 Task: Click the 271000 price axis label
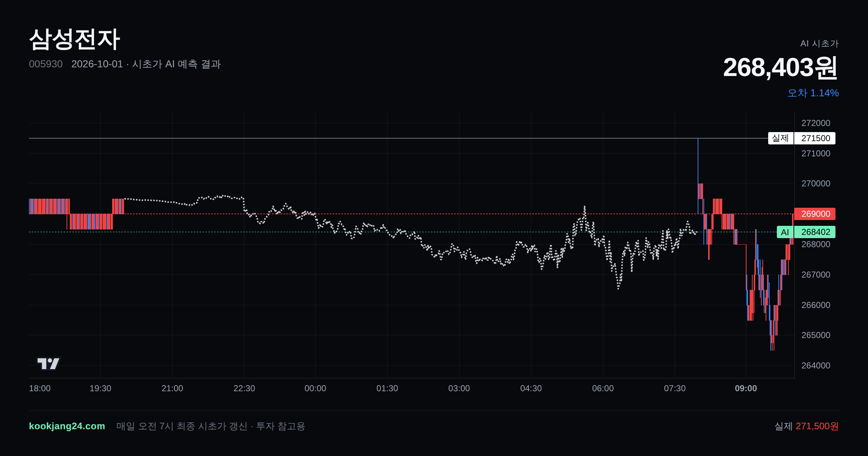click(816, 153)
